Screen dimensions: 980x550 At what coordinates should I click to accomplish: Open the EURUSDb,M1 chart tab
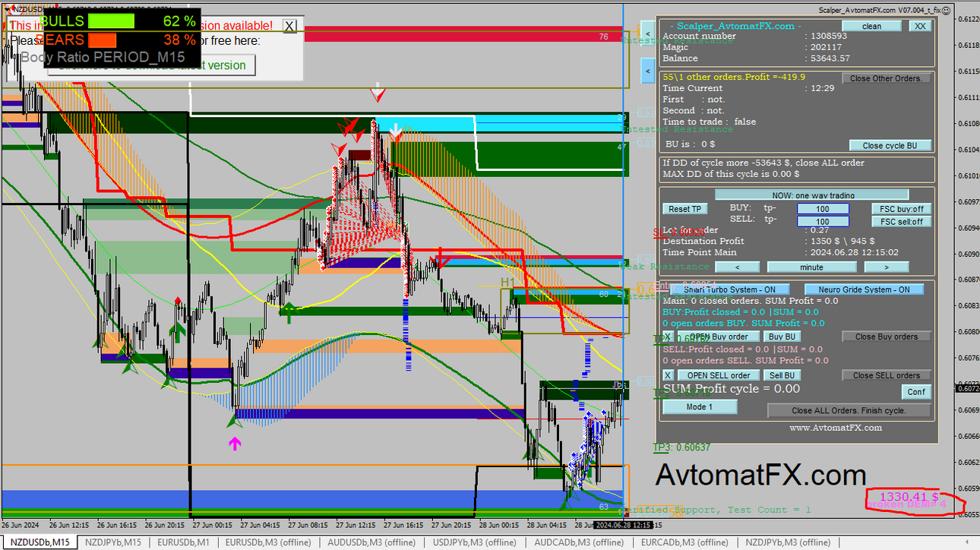click(x=183, y=542)
